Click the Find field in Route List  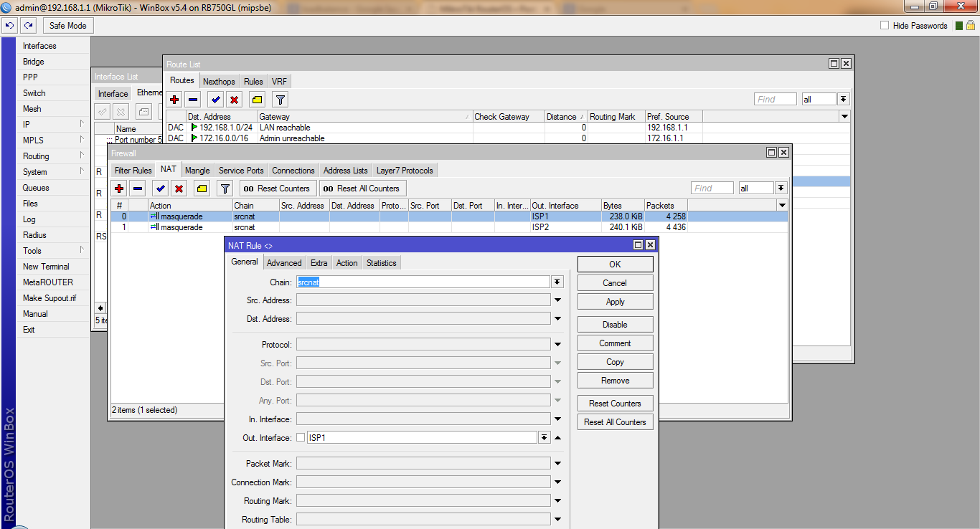pos(776,100)
